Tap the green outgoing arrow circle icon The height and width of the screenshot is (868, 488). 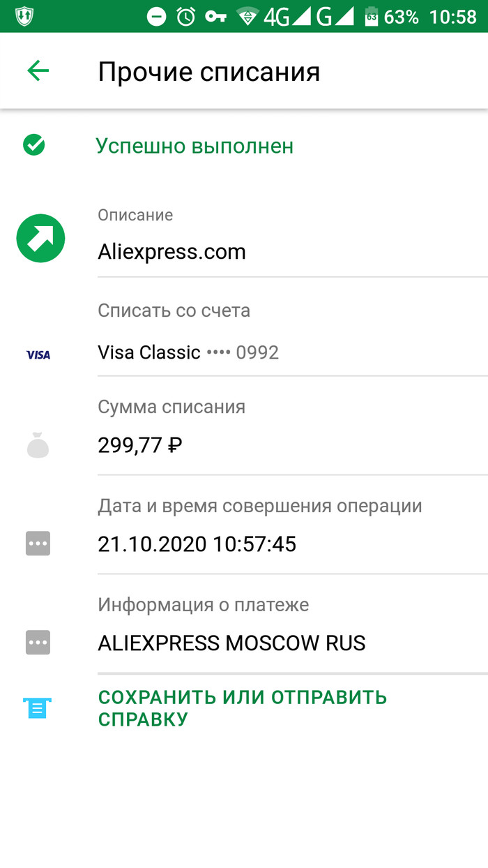click(x=40, y=239)
